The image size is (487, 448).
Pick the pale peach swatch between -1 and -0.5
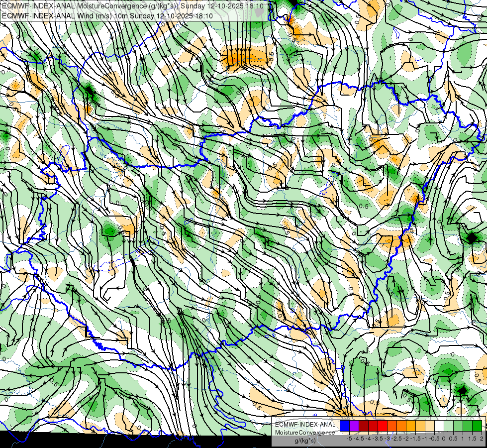429,426
